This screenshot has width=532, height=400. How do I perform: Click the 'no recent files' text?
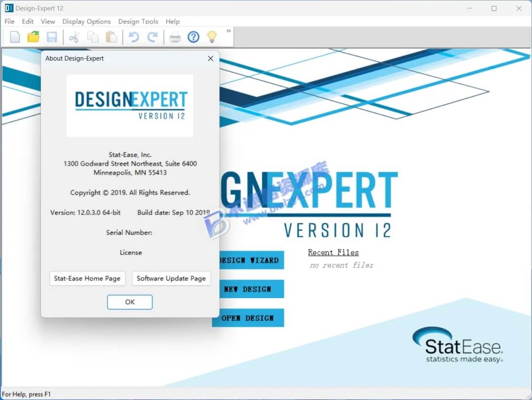pyautogui.click(x=341, y=265)
